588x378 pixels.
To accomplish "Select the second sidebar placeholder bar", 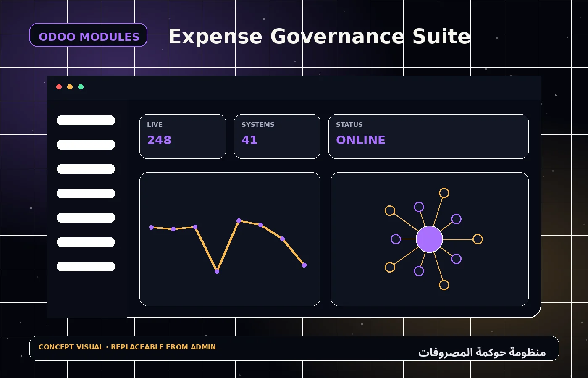I will 86,145.
